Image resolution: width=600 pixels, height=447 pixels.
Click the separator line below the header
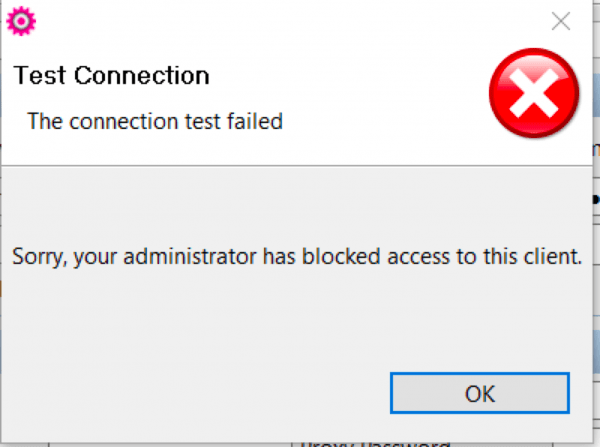point(297,166)
